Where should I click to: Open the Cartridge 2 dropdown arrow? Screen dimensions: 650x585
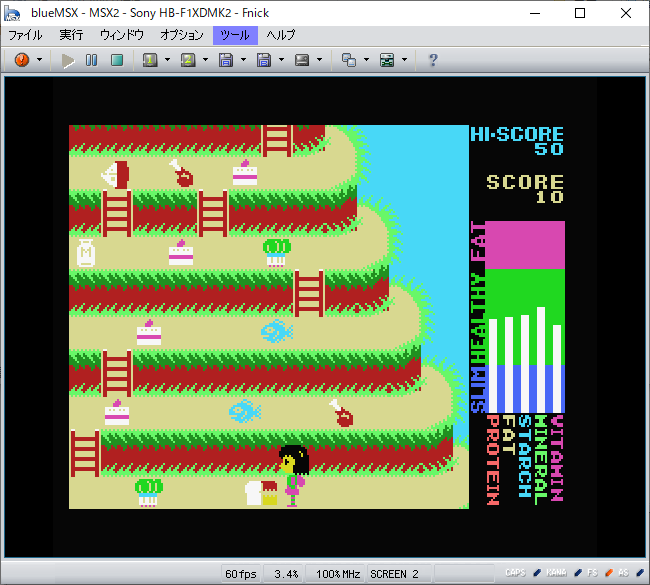205,60
